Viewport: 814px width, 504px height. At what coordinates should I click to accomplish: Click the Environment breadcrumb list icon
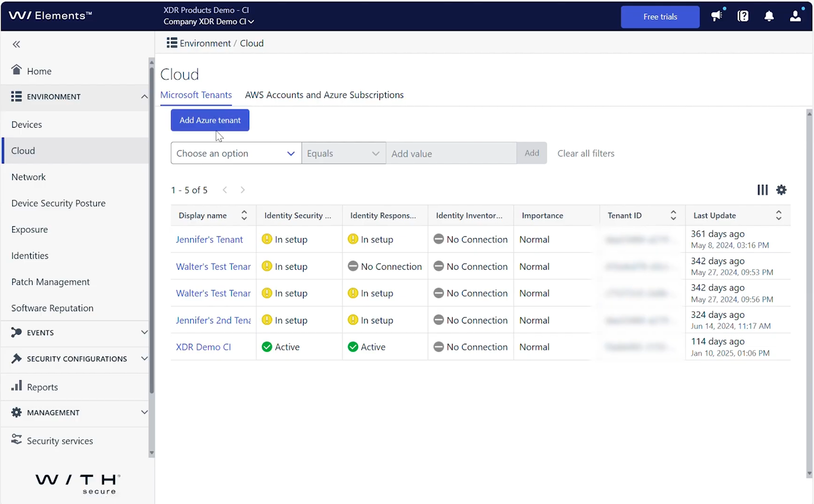click(x=172, y=43)
